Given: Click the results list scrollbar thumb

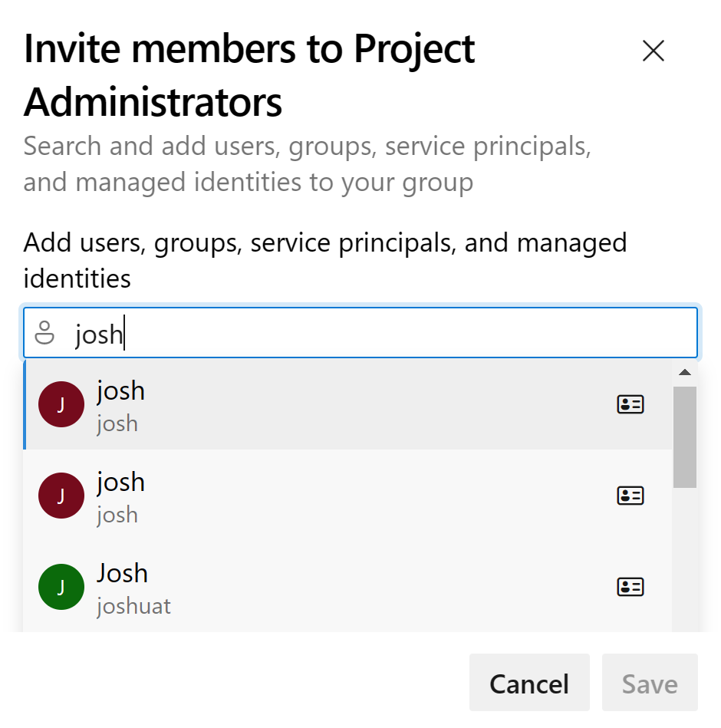Looking at the screenshot, I should pos(685,436).
